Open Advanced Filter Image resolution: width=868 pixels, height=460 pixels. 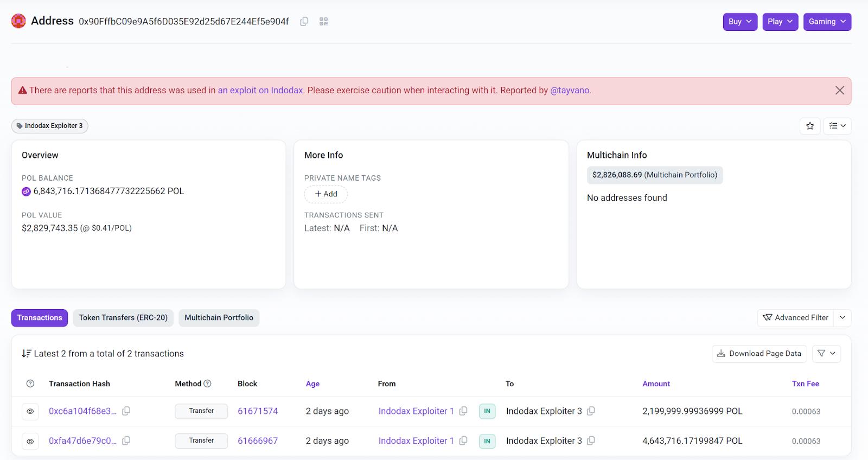pyautogui.click(x=796, y=318)
